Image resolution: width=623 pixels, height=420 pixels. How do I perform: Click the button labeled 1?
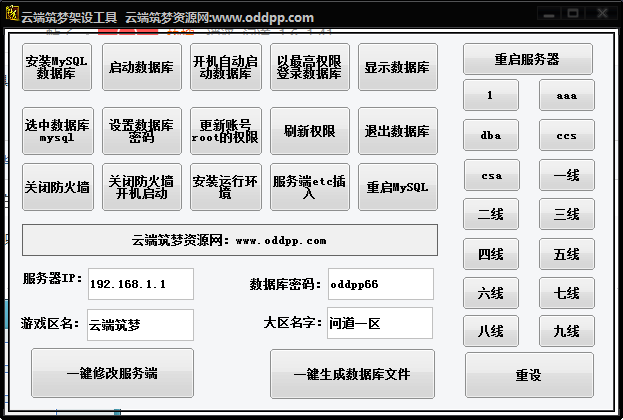(x=491, y=95)
